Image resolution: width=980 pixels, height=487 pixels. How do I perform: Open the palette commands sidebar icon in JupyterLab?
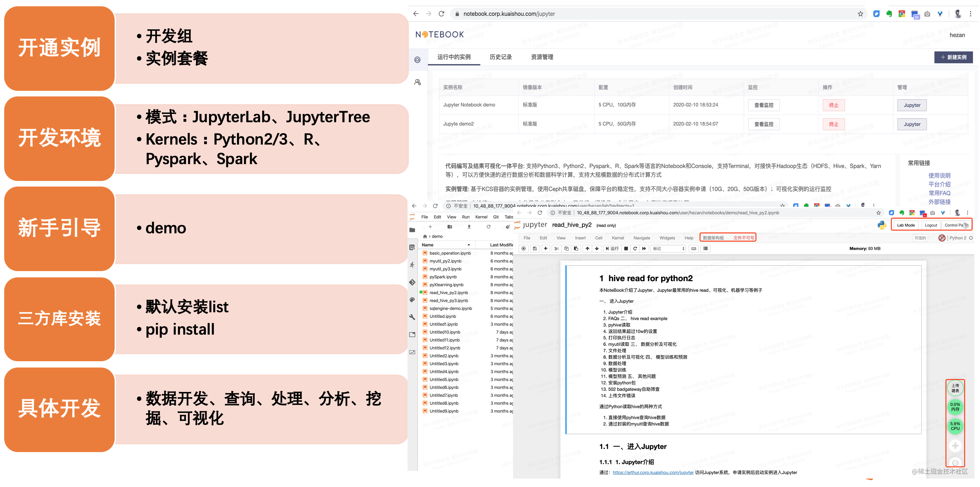click(412, 300)
